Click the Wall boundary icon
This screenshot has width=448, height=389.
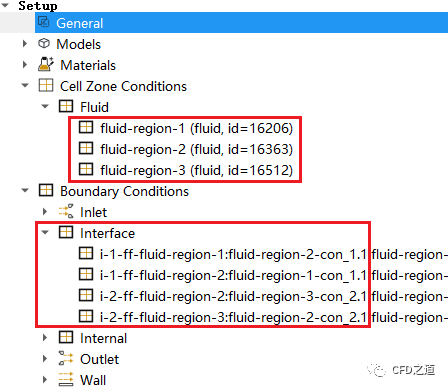coord(66,379)
